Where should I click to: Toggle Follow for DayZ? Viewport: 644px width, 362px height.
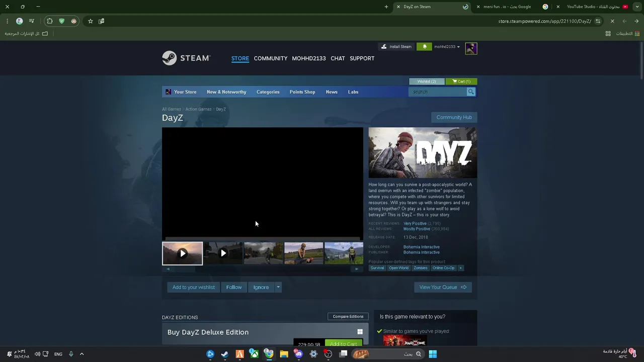tap(234, 287)
